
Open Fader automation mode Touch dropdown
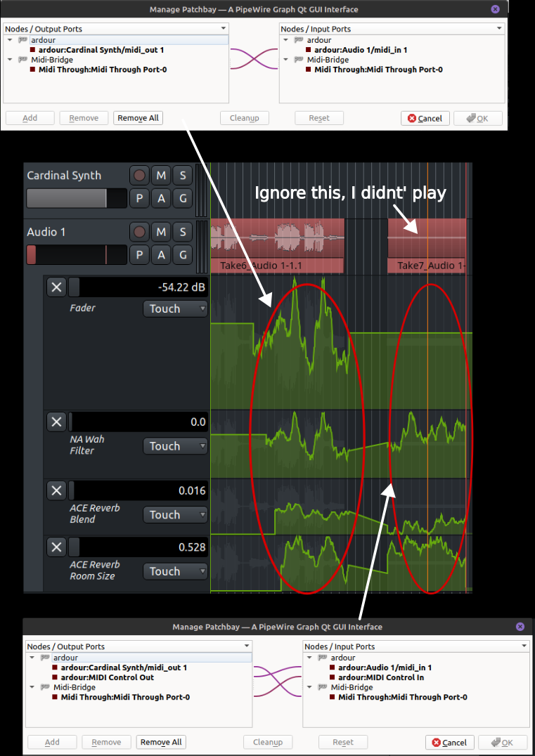coord(175,308)
